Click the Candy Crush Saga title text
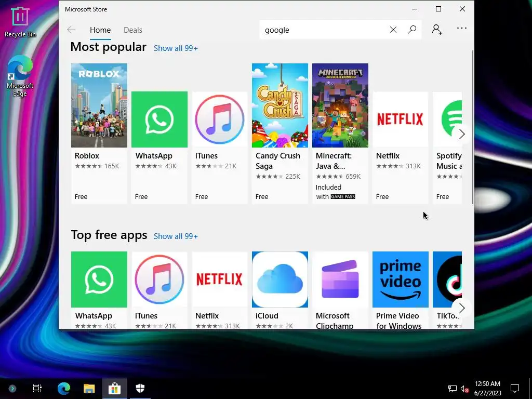The image size is (532, 399). pos(278,161)
